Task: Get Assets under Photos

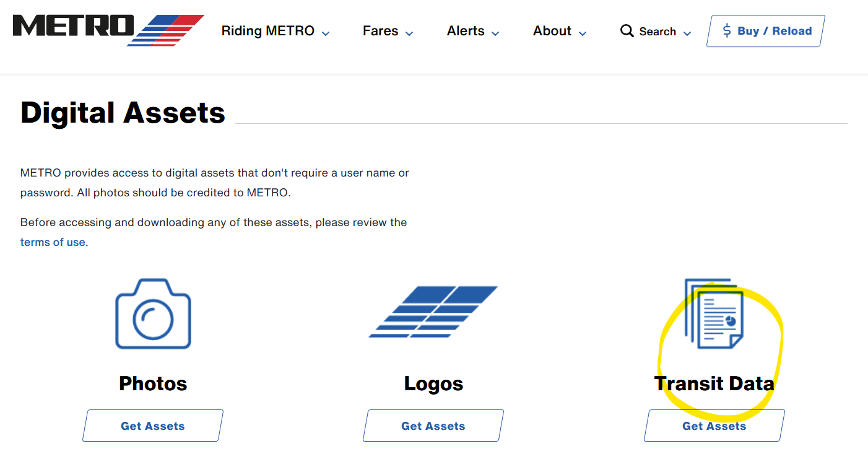Action: 153,426
